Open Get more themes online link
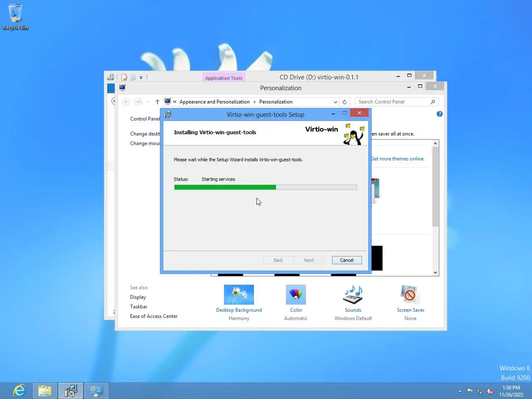 pos(397,159)
